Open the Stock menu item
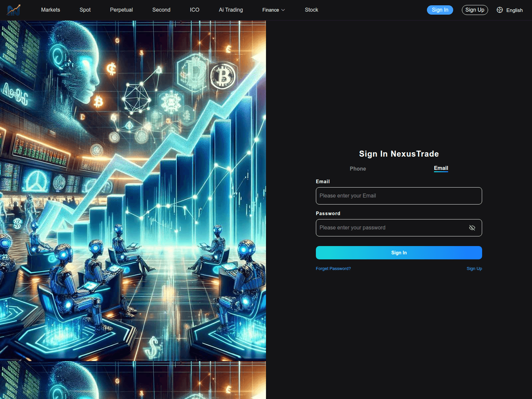This screenshot has width=532, height=399. point(312,10)
